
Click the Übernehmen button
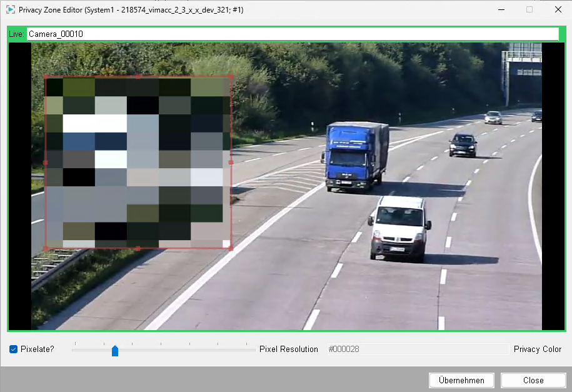tap(461, 380)
